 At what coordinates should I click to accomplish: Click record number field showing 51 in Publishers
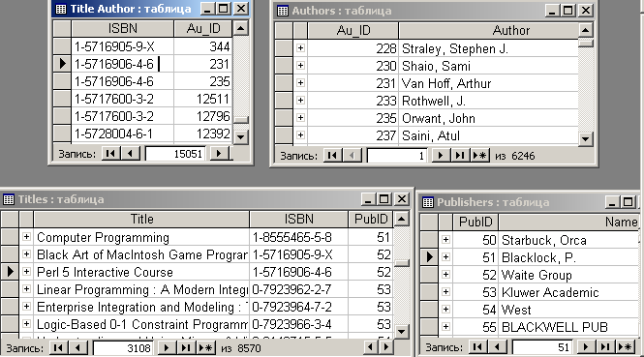click(542, 347)
